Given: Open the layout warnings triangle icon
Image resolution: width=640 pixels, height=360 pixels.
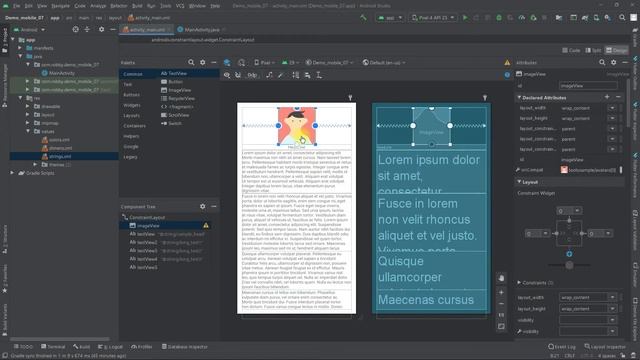Looking at the screenshot, I should (x=507, y=62).
